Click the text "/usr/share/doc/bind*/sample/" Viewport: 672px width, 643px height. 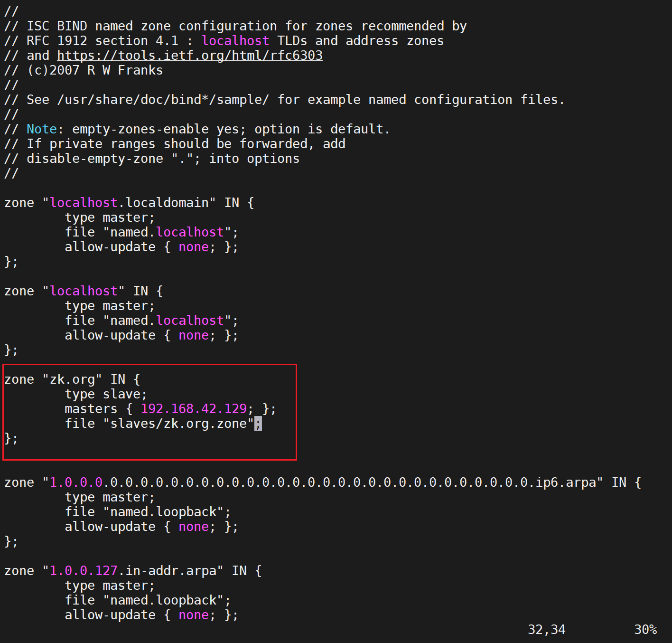tap(163, 100)
